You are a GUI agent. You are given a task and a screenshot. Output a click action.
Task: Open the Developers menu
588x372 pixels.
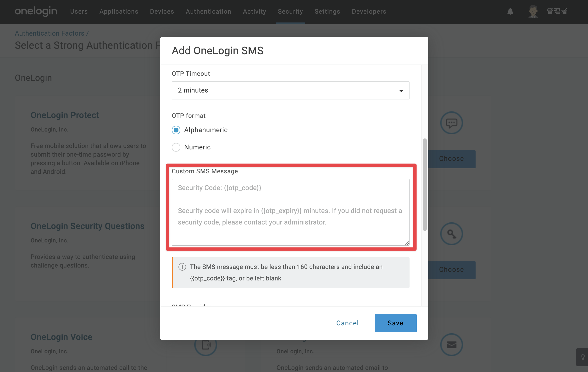(369, 11)
